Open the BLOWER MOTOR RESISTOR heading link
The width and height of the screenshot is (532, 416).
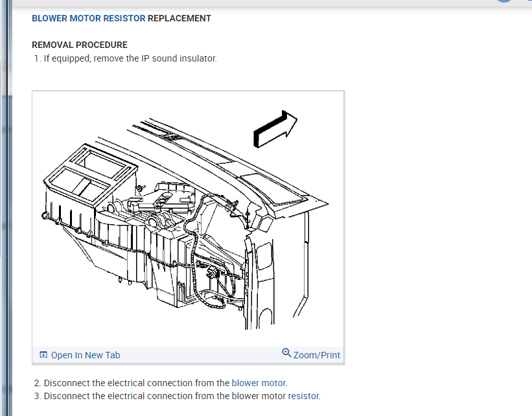(x=89, y=18)
